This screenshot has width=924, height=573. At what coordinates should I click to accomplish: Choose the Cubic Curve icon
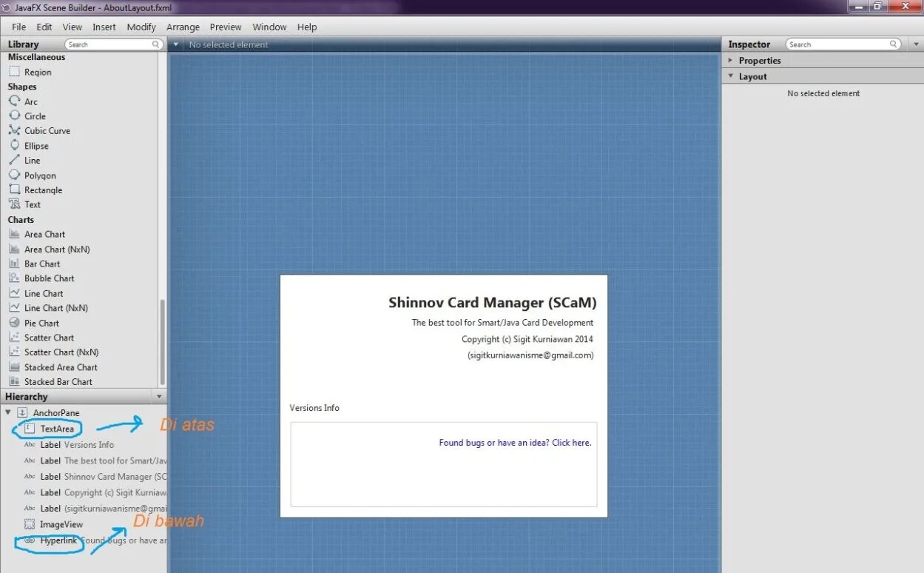coord(14,130)
